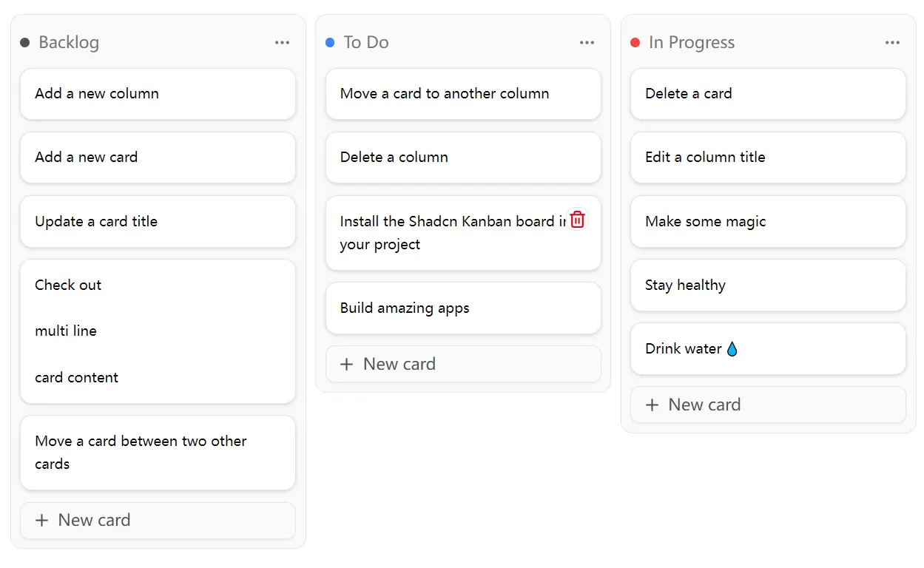This screenshot has width=924, height=568.
Task: Click the red trash icon on the Shadcn card
Action: 577,219
